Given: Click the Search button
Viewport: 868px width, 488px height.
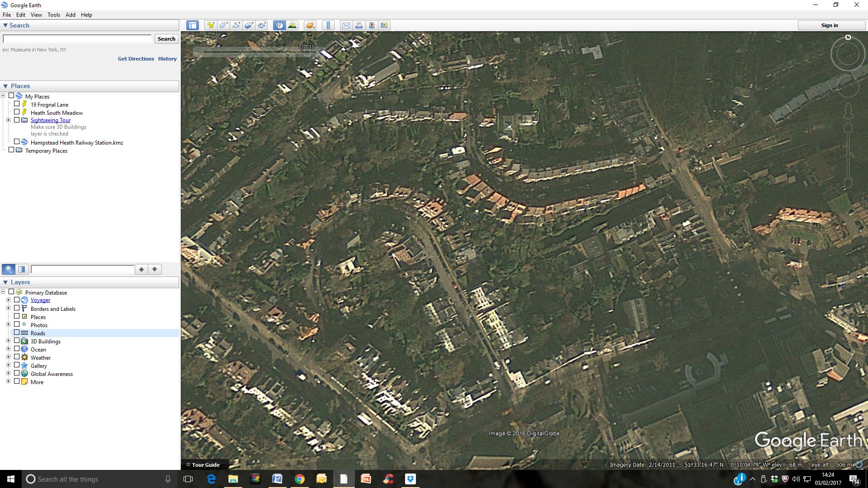Looking at the screenshot, I should pyautogui.click(x=166, y=39).
